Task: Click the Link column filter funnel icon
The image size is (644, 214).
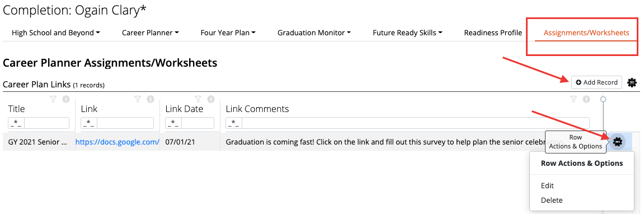Action: point(138,99)
